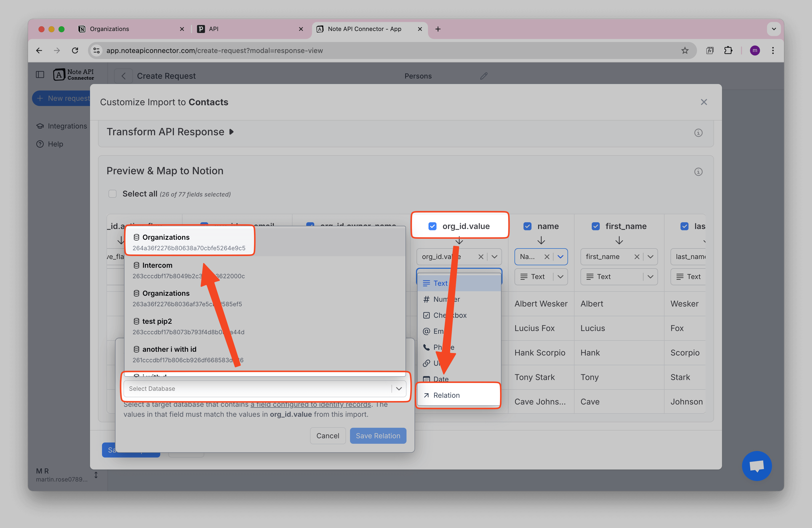Viewport: 812px width, 528px height.
Task: Click the Tony Stark name cell
Action: coord(541,377)
